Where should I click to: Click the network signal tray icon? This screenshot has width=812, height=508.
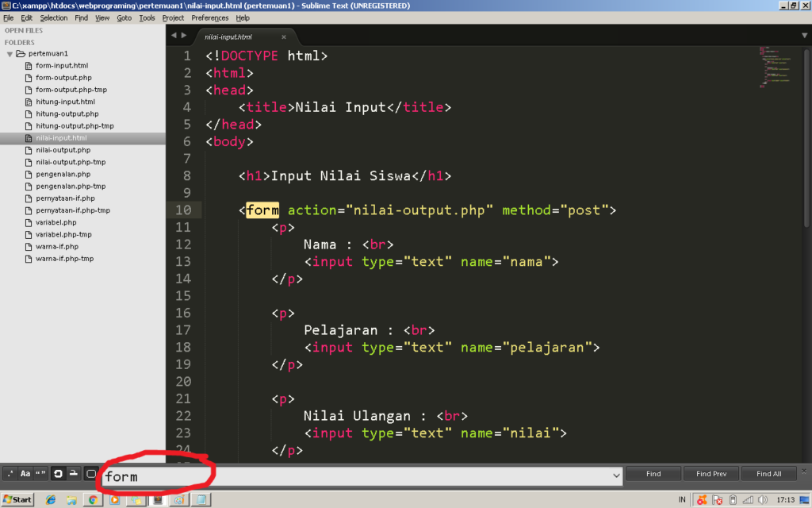pos(748,500)
